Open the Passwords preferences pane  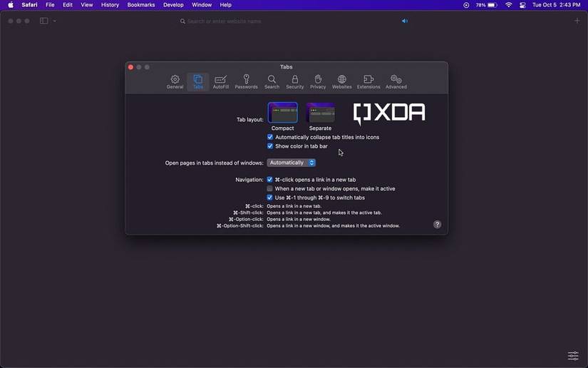click(246, 82)
